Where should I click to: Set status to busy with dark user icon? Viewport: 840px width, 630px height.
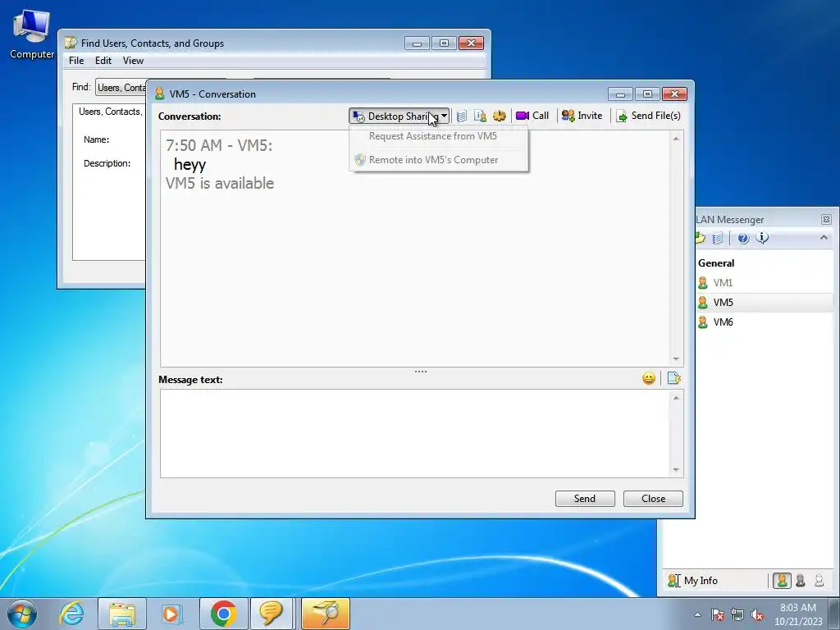(x=801, y=581)
